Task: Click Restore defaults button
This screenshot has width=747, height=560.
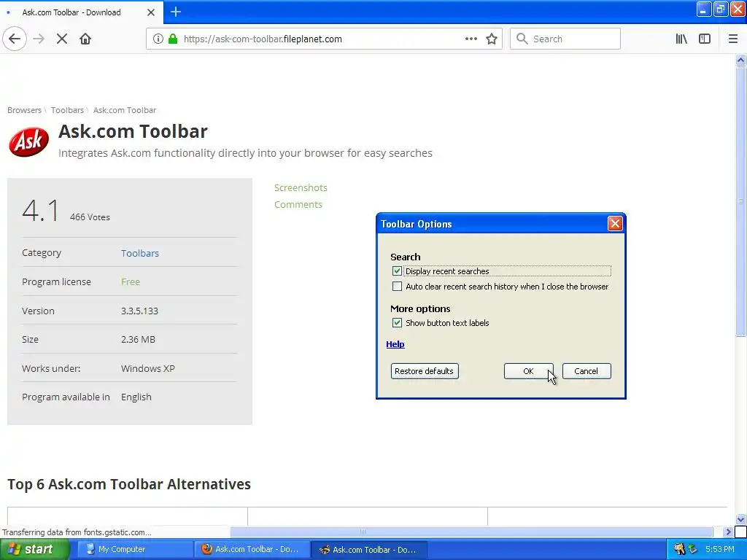Action: tap(425, 371)
